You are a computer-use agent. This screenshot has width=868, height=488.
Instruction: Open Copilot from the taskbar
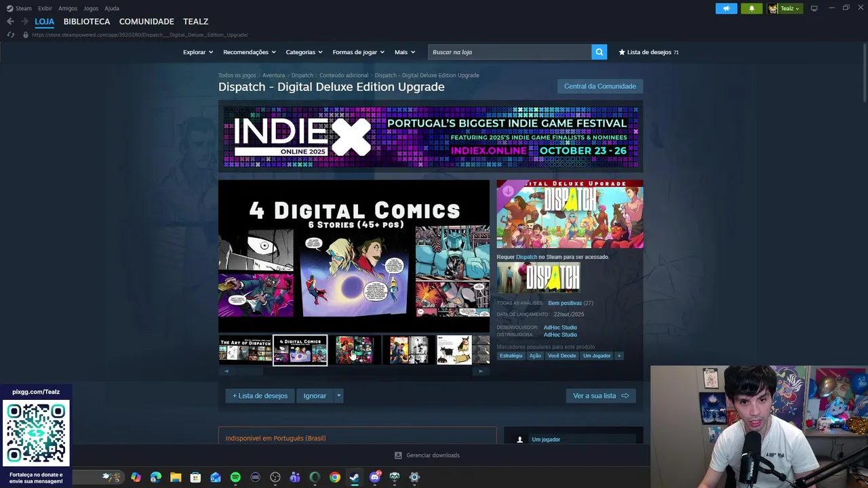pyautogui.click(x=136, y=477)
